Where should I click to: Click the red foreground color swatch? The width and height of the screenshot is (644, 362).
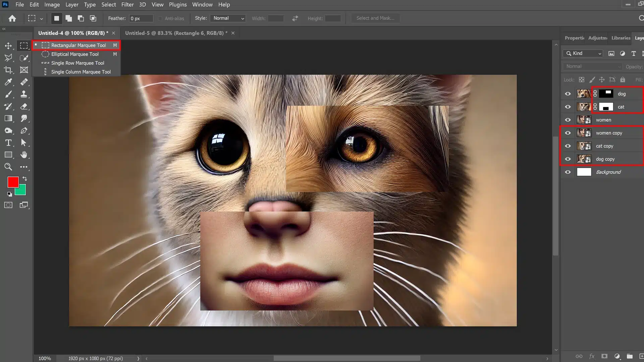tap(13, 182)
